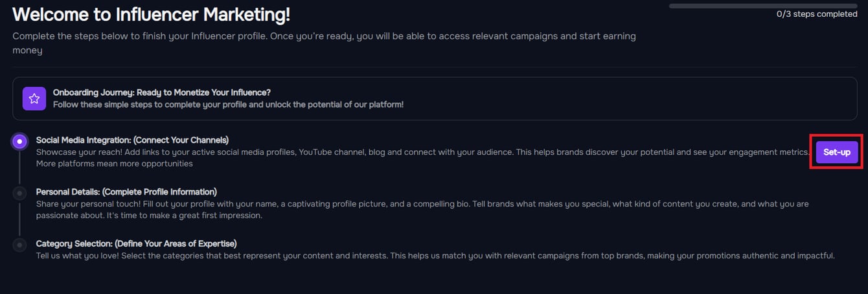Open the Social Media Integration step heading
This screenshot has width=868, height=294.
[132, 140]
